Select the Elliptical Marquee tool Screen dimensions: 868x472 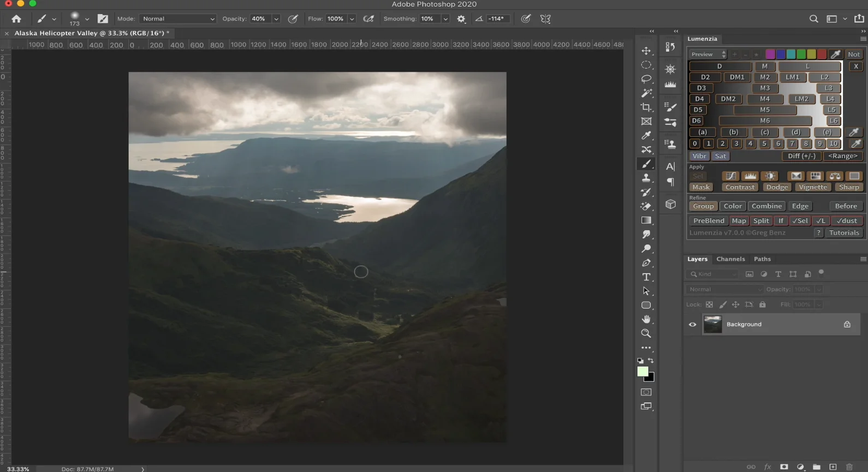(x=646, y=65)
